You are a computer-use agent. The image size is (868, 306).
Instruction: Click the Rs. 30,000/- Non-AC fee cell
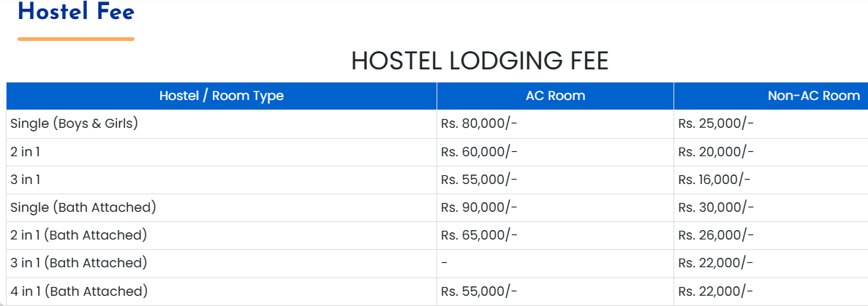[716, 207]
